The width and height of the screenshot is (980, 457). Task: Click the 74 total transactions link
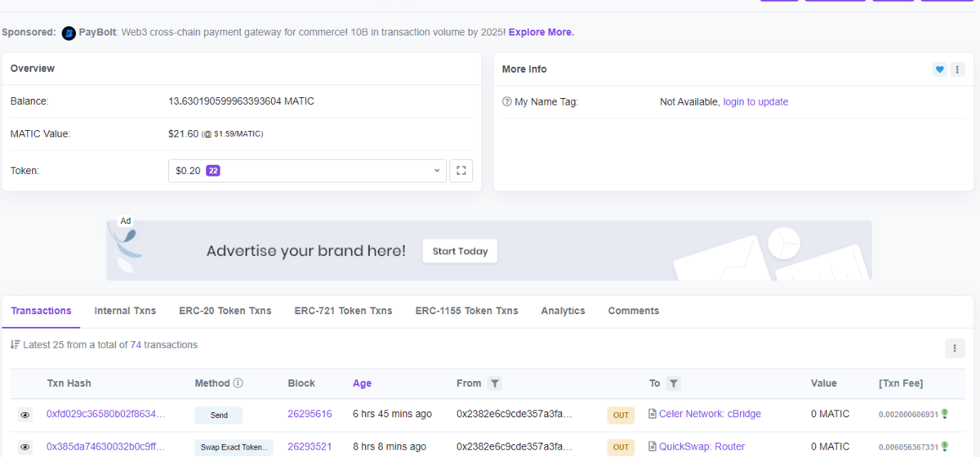pos(136,345)
